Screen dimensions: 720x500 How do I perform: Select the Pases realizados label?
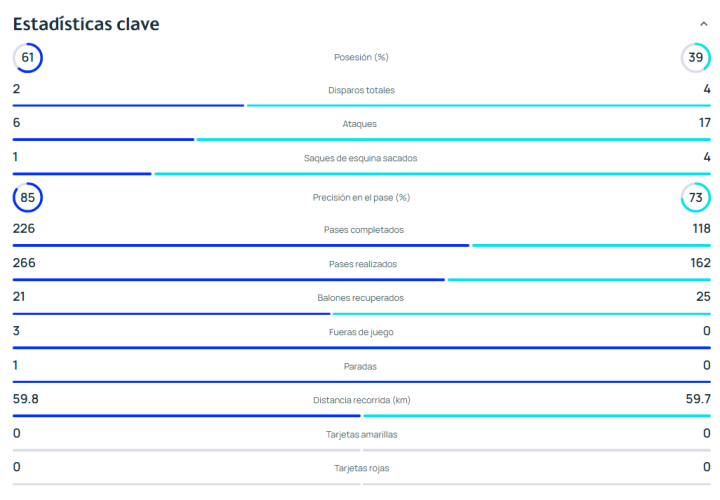(361, 264)
